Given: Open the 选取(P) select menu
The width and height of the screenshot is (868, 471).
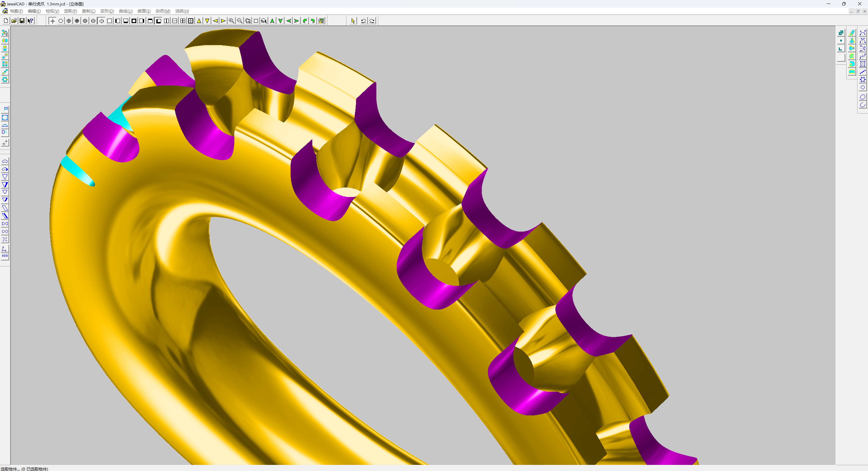Looking at the screenshot, I should coord(70,11).
